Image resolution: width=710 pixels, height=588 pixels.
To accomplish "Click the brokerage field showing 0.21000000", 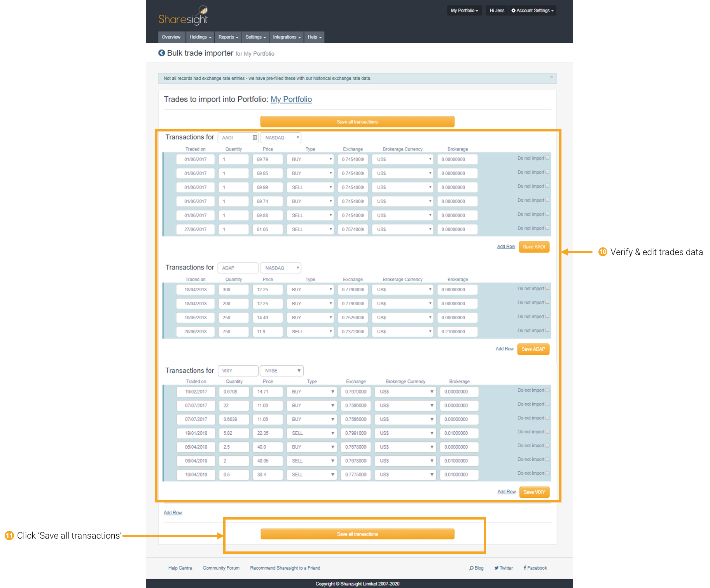I will coord(457,332).
